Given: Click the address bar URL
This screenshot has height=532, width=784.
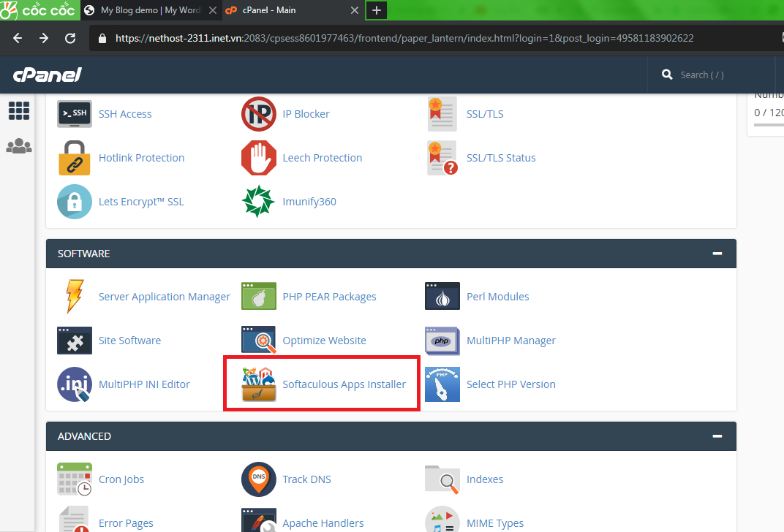Looking at the screenshot, I should coord(404,38).
